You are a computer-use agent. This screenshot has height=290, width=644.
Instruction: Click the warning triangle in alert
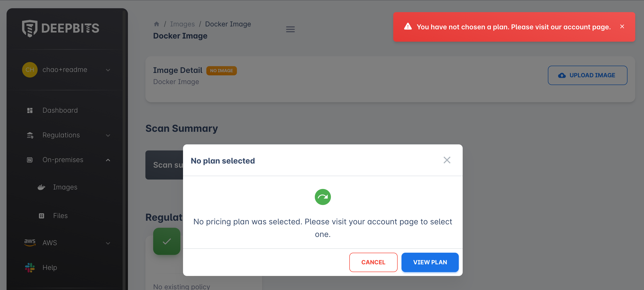tap(408, 26)
